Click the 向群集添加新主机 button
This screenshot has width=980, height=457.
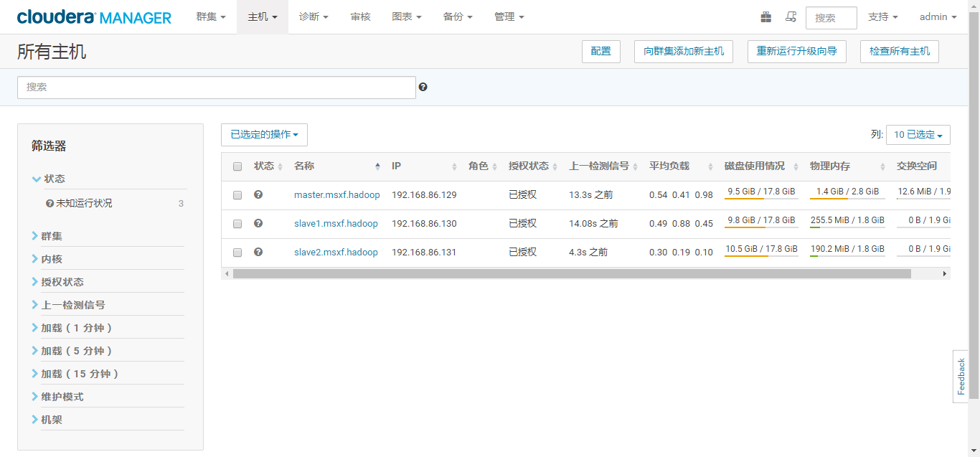click(x=683, y=51)
